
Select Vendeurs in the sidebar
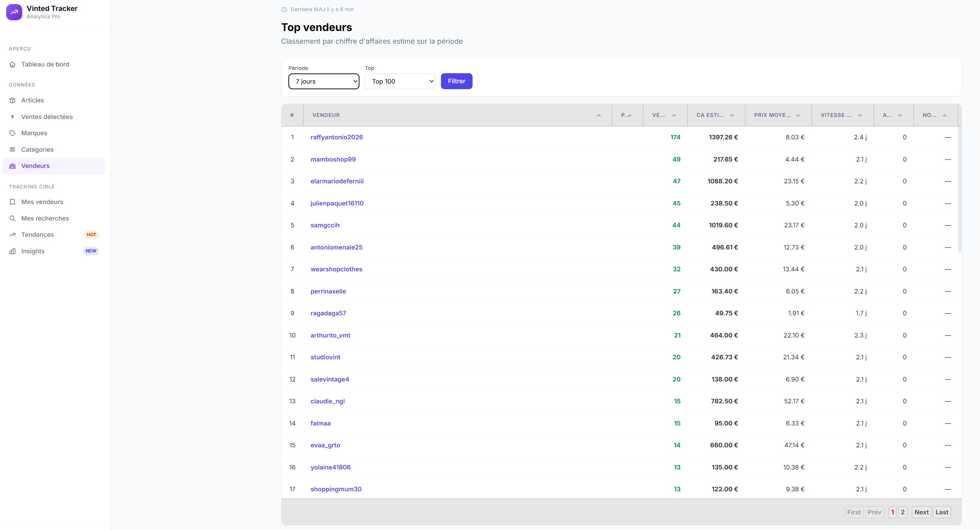tap(54, 166)
